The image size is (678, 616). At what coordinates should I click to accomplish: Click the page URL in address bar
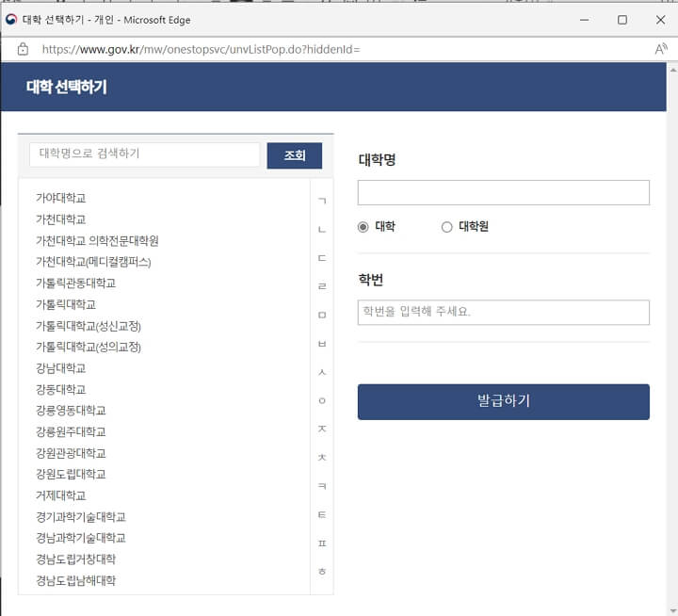coord(202,49)
